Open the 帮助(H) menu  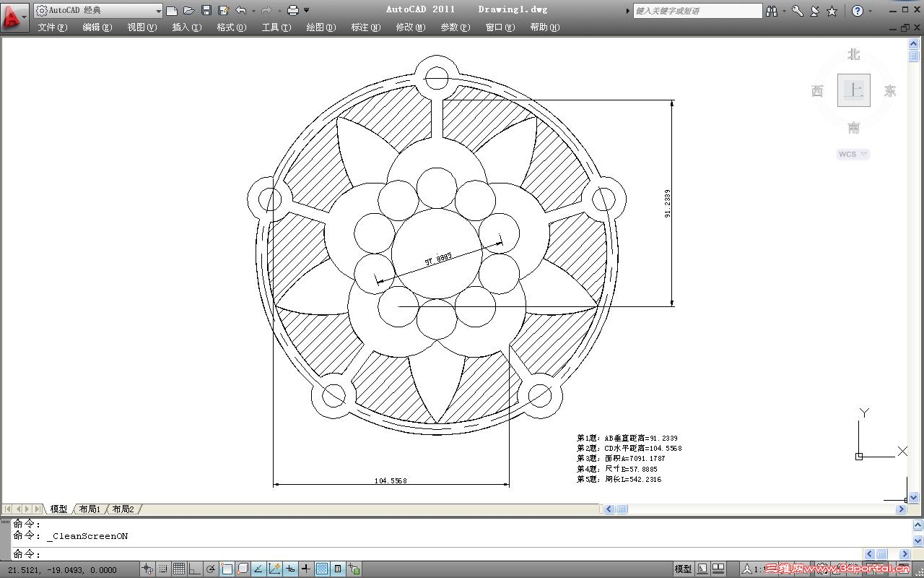tap(544, 27)
